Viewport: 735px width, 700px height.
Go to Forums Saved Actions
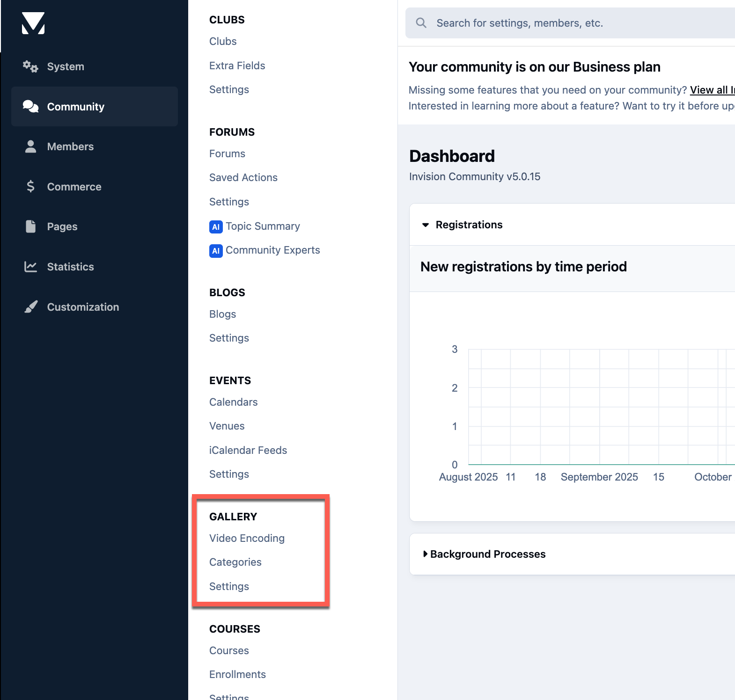click(x=243, y=177)
